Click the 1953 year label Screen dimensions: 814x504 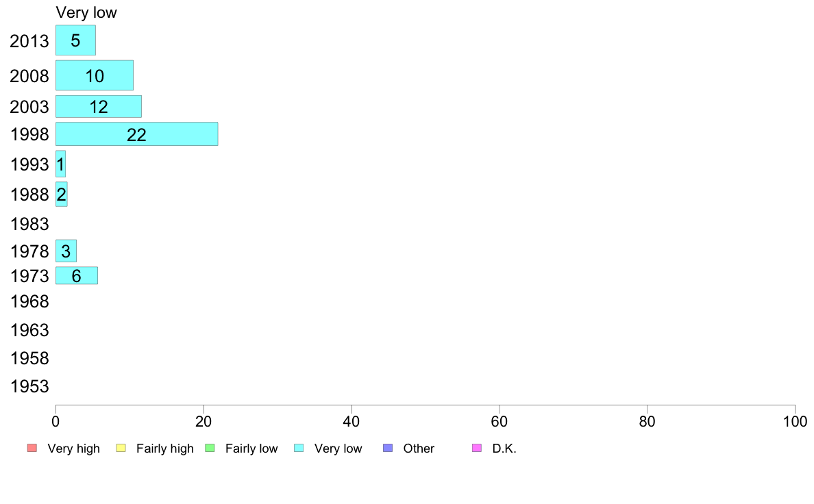(29, 386)
